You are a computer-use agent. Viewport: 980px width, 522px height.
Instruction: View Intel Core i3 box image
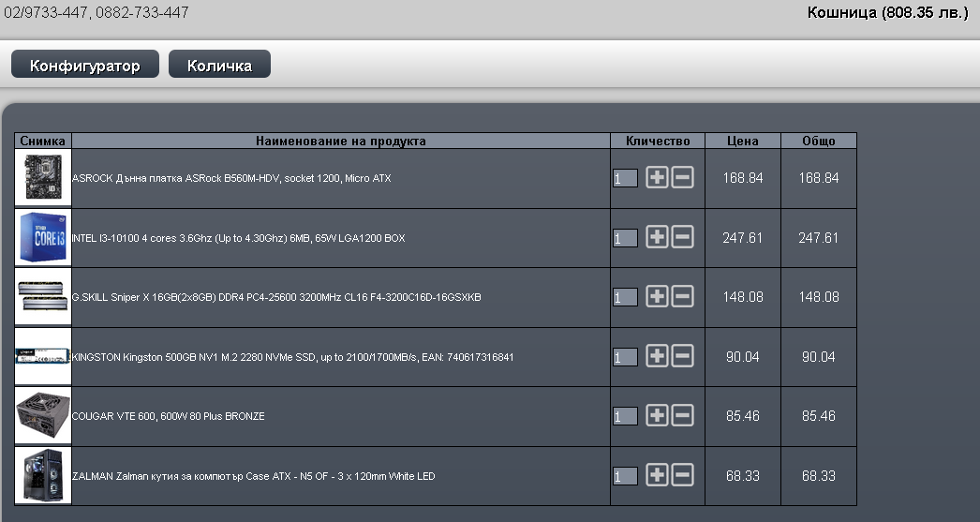(43, 237)
